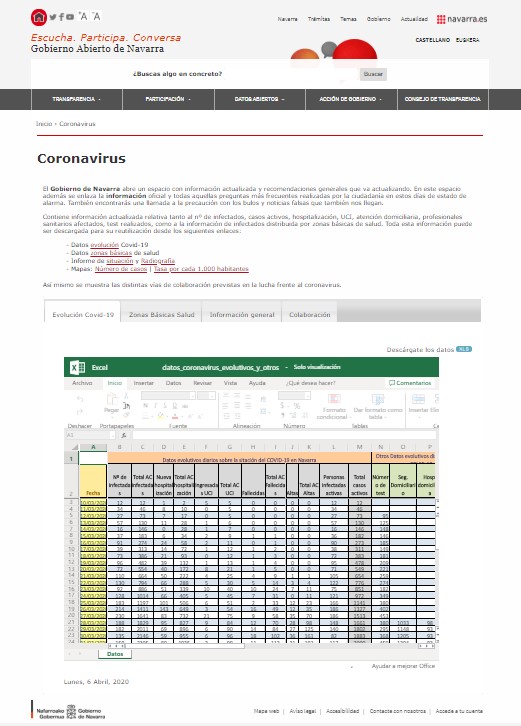Click the font color 'A' icon

[x=175, y=416]
